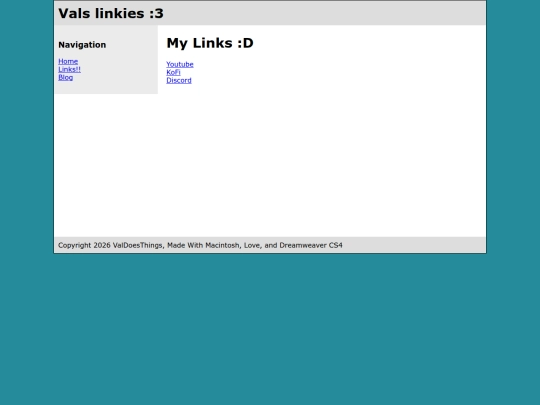Click the 'Vals linkies :3' header title
540x405 pixels.
tap(111, 13)
